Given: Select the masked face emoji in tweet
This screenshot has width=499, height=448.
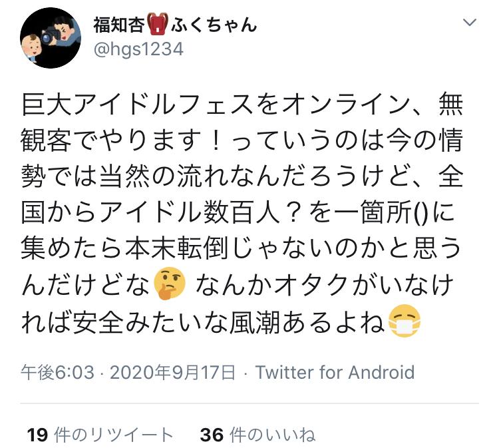Looking at the screenshot, I should pos(405,321).
